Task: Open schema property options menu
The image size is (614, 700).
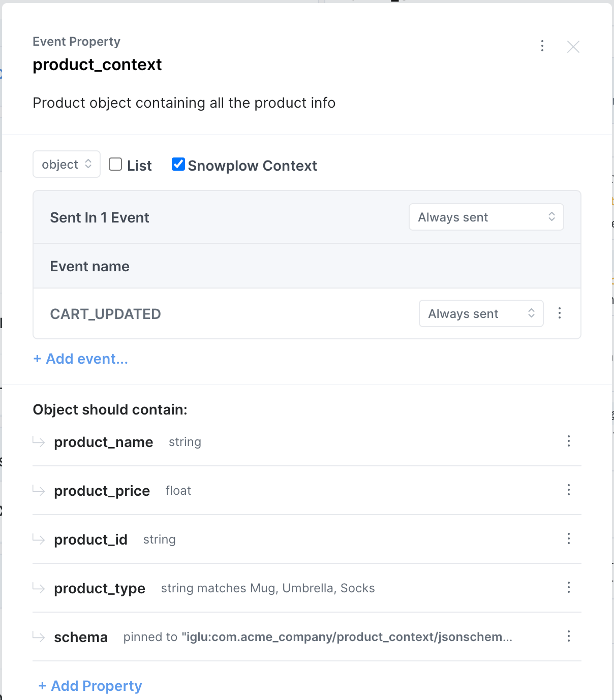Action: pos(569,636)
